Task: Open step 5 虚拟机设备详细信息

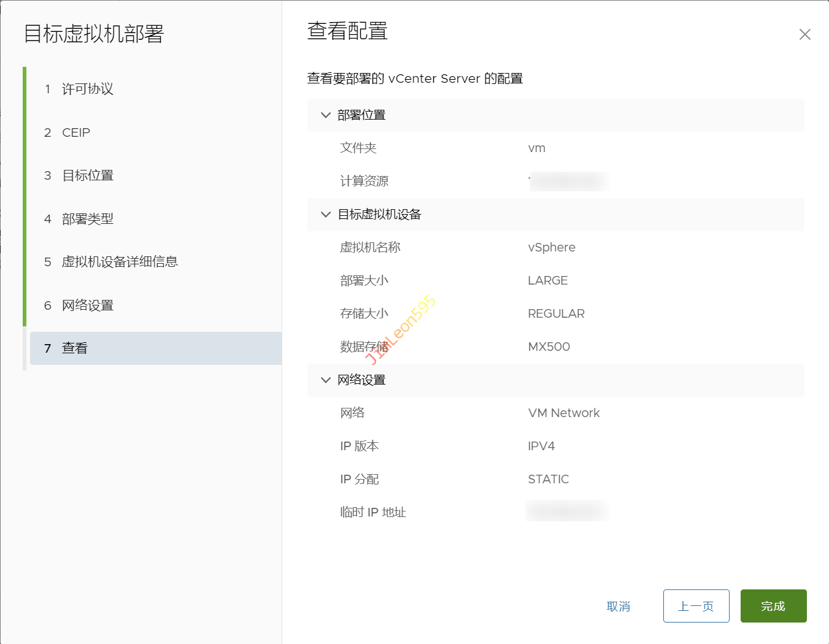Action: pyautogui.click(x=119, y=262)
